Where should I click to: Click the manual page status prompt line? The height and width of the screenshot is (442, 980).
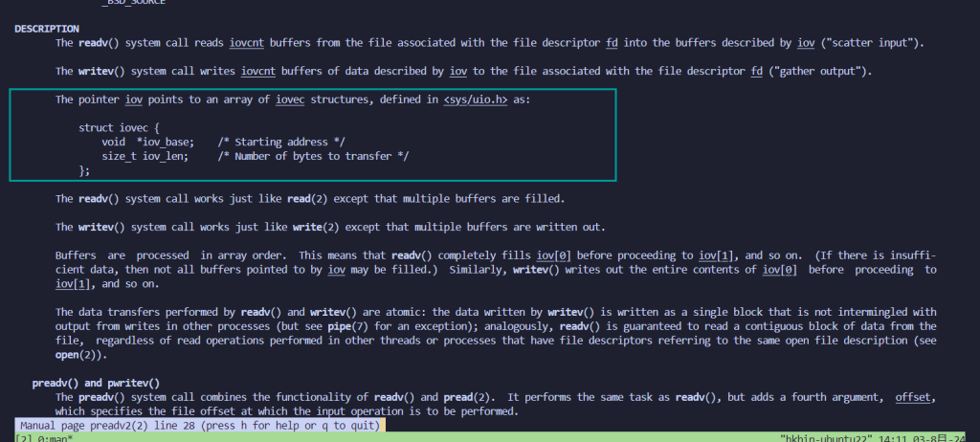click(200, 425)
